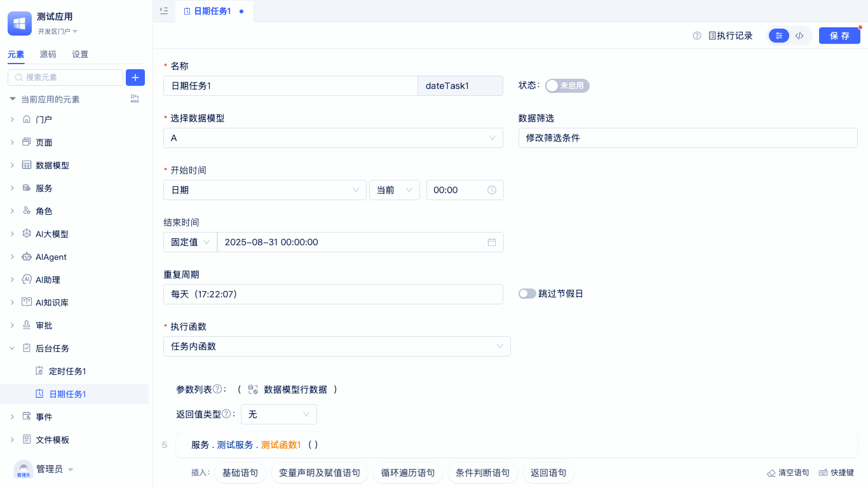
Task: Insert a 变量声明及赋值语句
Action: pyautogui.click(x=320, y=473)
